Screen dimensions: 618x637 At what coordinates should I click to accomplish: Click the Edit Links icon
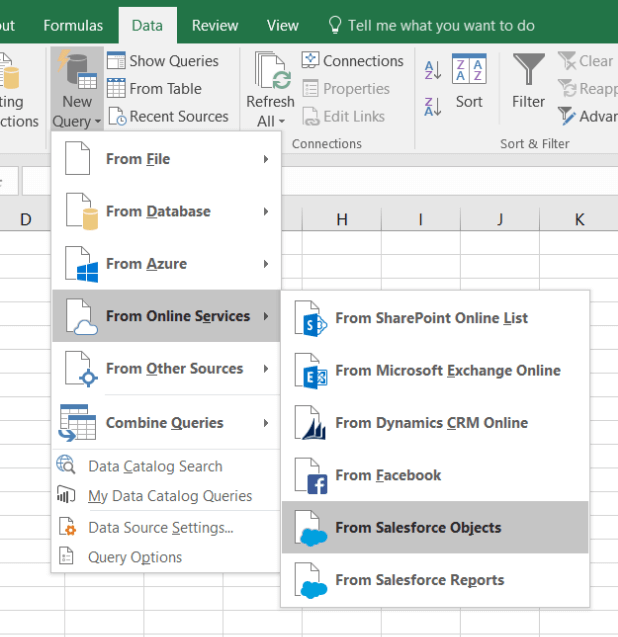pos(310,117)
